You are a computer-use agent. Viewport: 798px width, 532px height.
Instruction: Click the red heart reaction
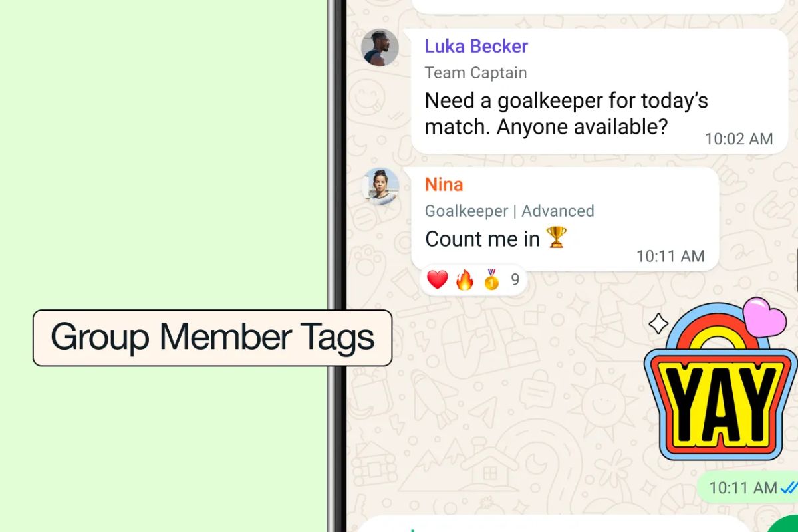pos(437,280)
